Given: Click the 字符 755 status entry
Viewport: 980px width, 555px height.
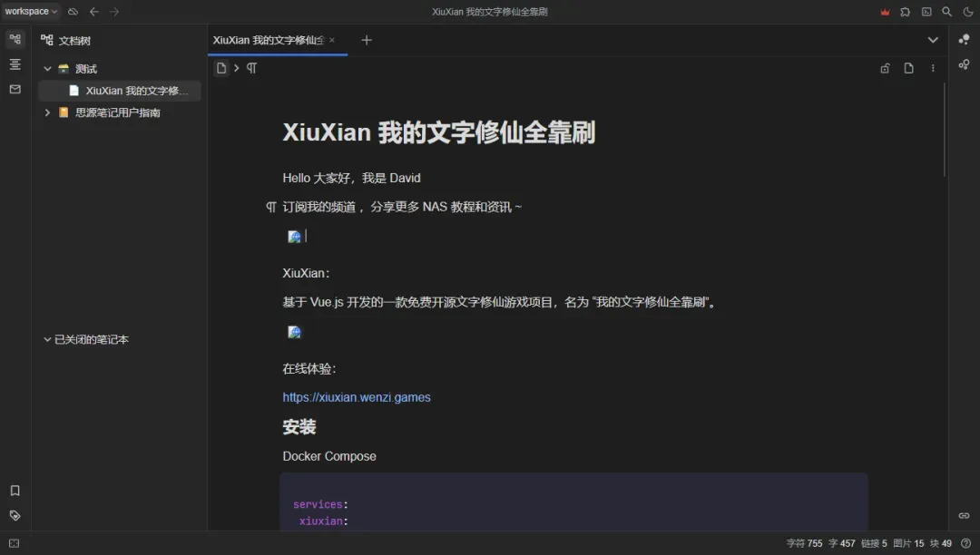Looking at the screenshot, I should [x=804, y=544].
